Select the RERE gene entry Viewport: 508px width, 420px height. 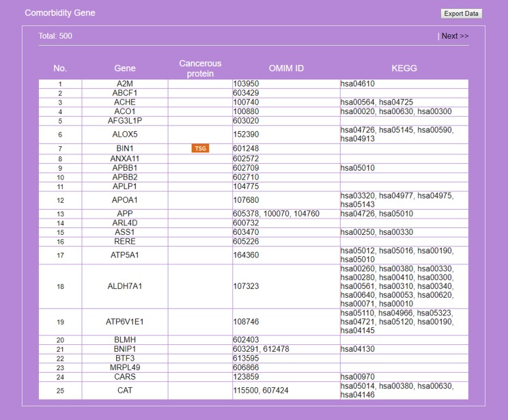pos(125,242)
